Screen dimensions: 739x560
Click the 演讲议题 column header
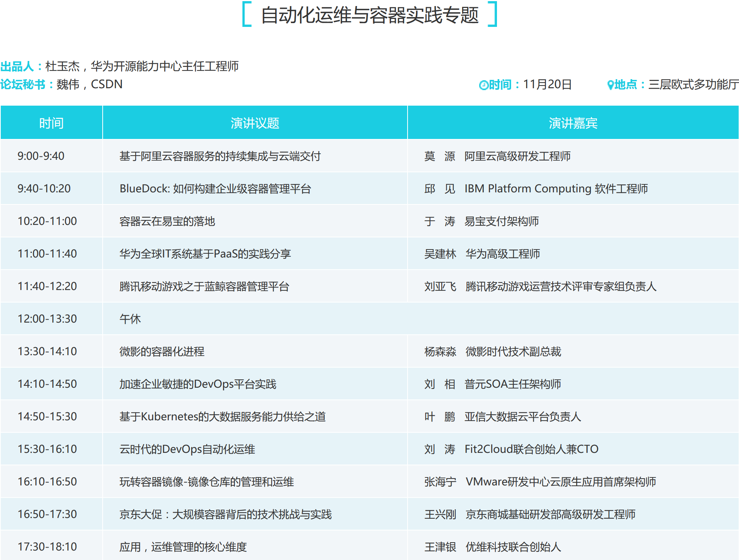pyautogui.click(x=255, y=123)
